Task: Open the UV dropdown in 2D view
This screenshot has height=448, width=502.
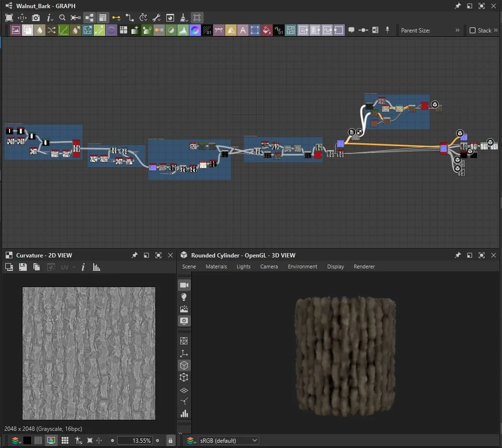Action: point(68,267)
